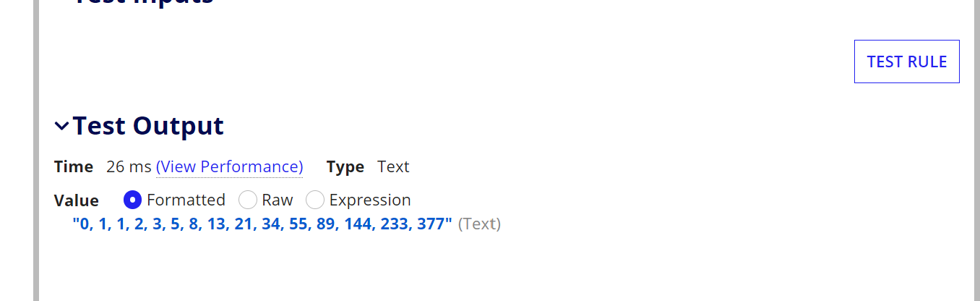This screenshot has height=301, width=980.
Task: Click the Value label
Action: tap(76, 200)
